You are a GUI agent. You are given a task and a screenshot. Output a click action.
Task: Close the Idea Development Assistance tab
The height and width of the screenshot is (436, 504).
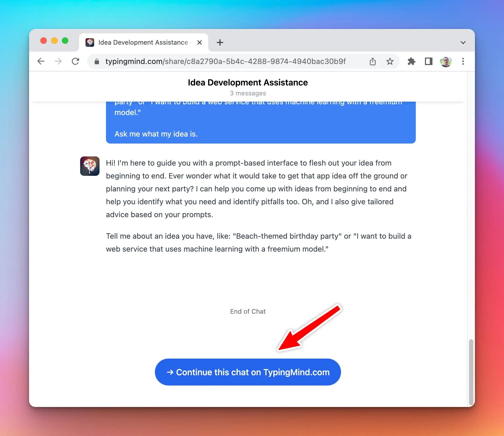coord(200,42)
